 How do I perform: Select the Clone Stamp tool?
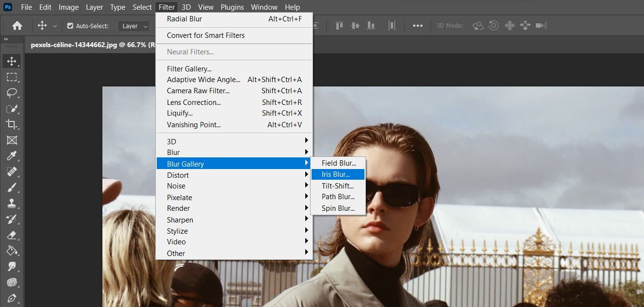12,203
